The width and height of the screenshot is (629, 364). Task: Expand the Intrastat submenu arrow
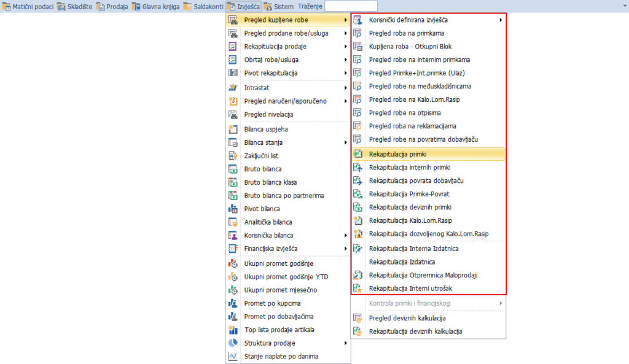click(346, 88)
